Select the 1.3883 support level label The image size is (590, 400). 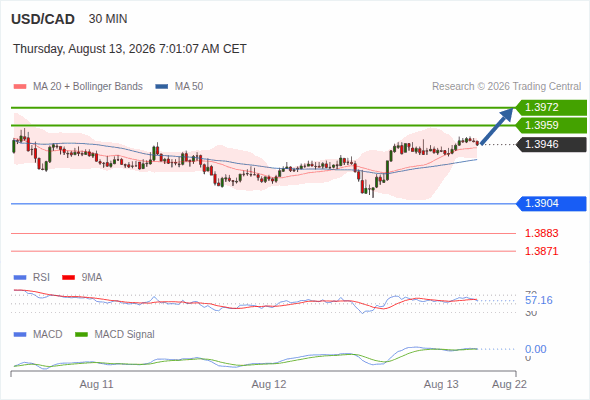pyautogui.click(x=541, y=233)
